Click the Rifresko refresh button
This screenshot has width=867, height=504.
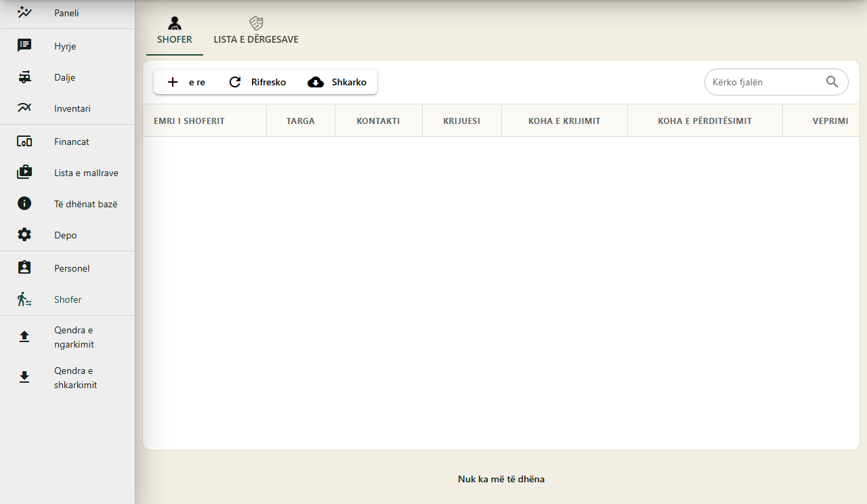click(x=257, y=82)
